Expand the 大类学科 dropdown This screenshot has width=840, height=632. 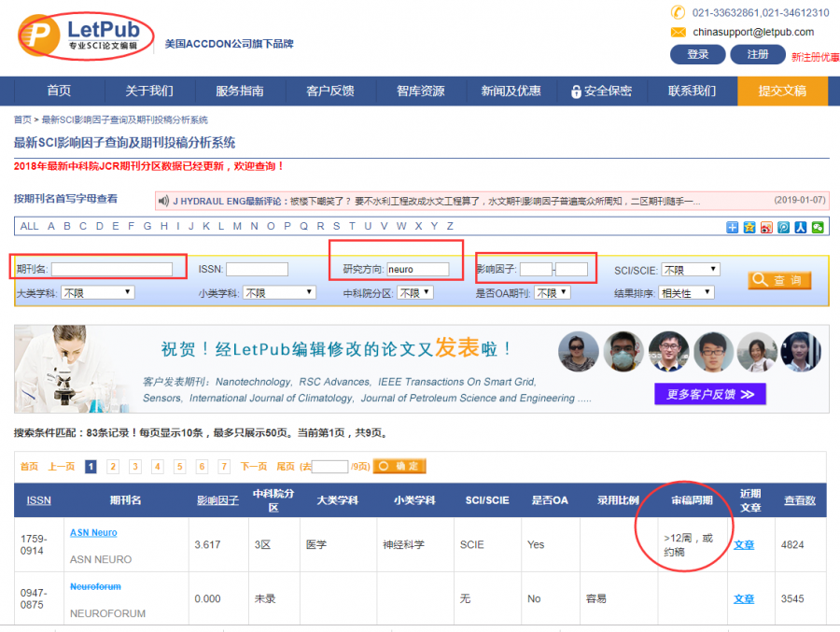tap(98, 293)
